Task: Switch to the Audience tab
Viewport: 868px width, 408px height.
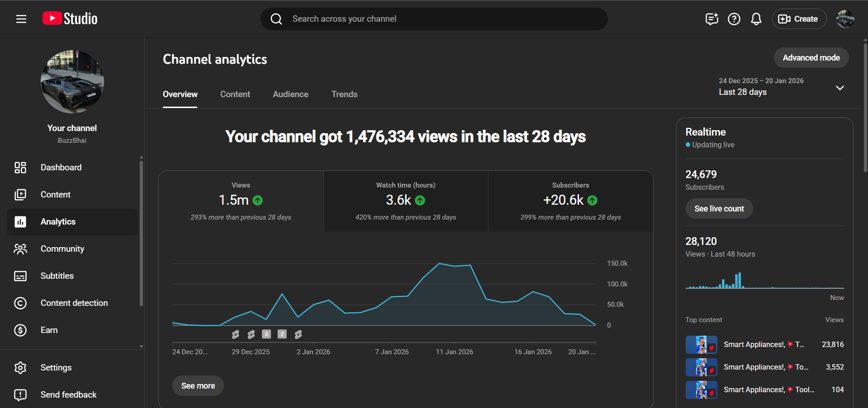Action: tap(290, 94)
